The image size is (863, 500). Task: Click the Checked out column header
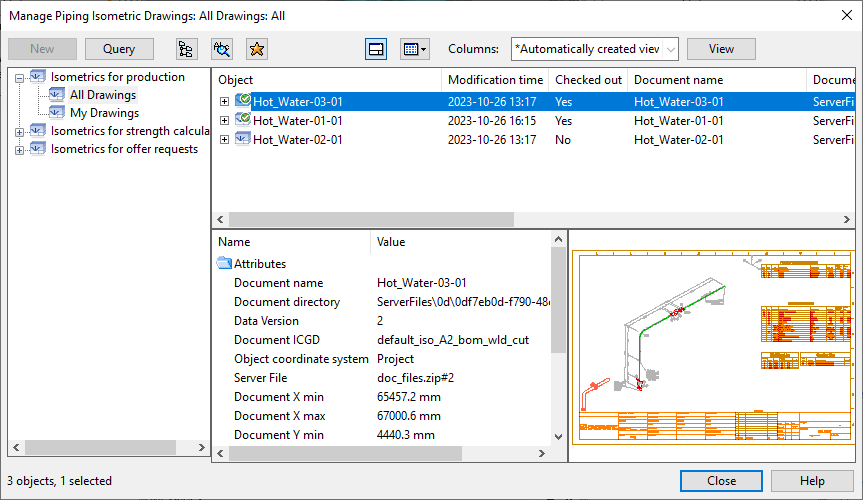coord(588,80)
